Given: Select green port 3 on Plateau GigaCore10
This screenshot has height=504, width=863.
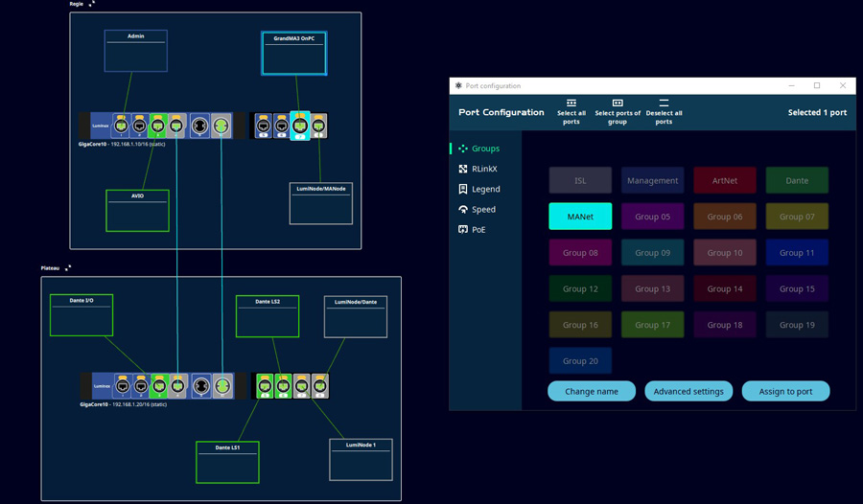Looking at the screenshot, I should pos(159,386).
